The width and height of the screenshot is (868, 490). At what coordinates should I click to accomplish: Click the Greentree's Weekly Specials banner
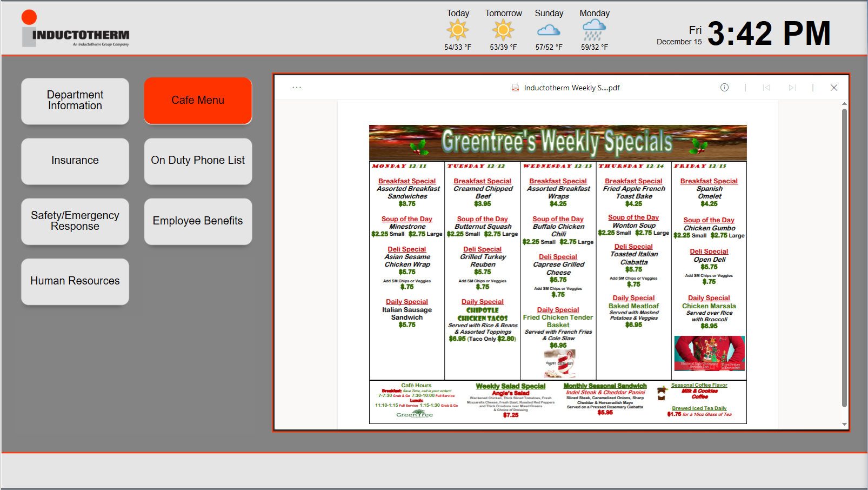(x=558, y=143)
